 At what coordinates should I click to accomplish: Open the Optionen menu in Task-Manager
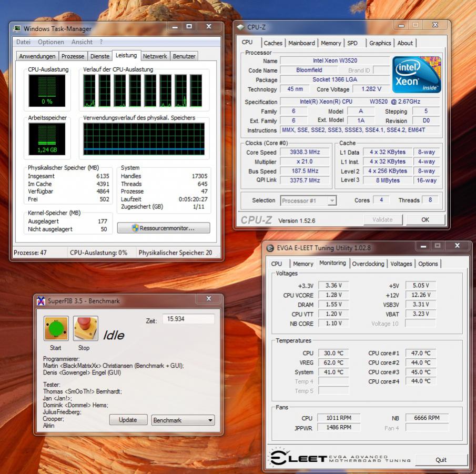point(51,42)
